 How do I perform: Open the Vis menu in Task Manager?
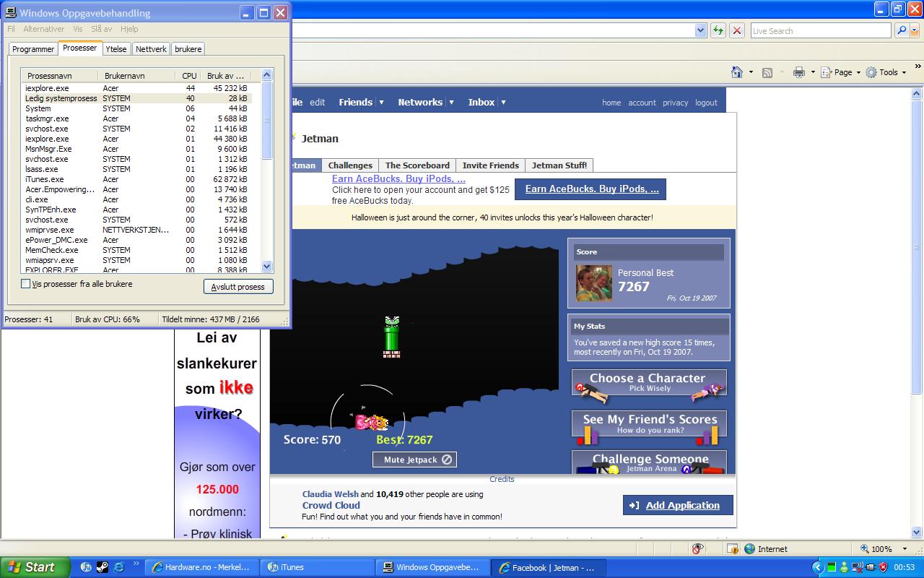pyautogui.click(x=78, y=29)
